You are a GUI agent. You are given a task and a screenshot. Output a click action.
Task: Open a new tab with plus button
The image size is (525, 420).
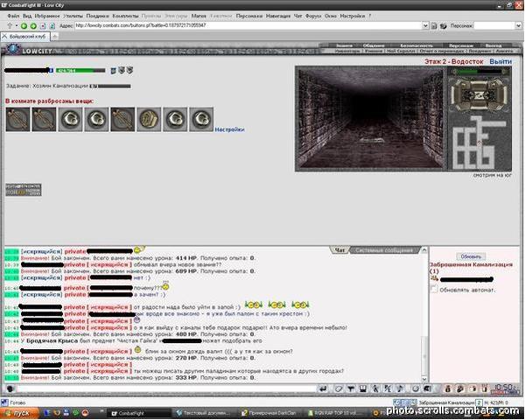[x=55, y=37]
